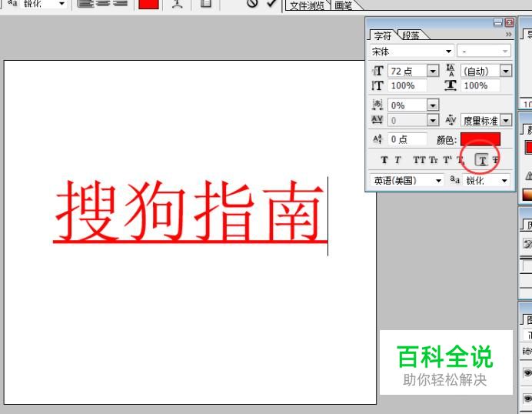Open the warp text dialog

[178, 4]
